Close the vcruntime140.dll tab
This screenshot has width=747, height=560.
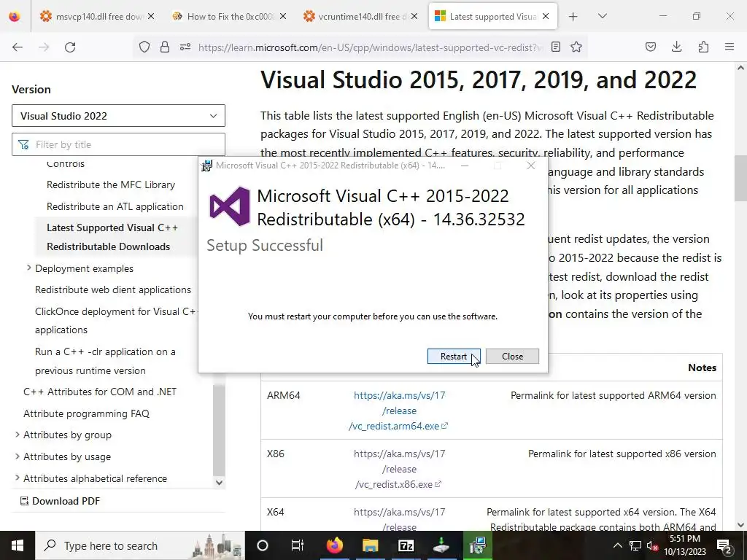click(x=414, y=17)
